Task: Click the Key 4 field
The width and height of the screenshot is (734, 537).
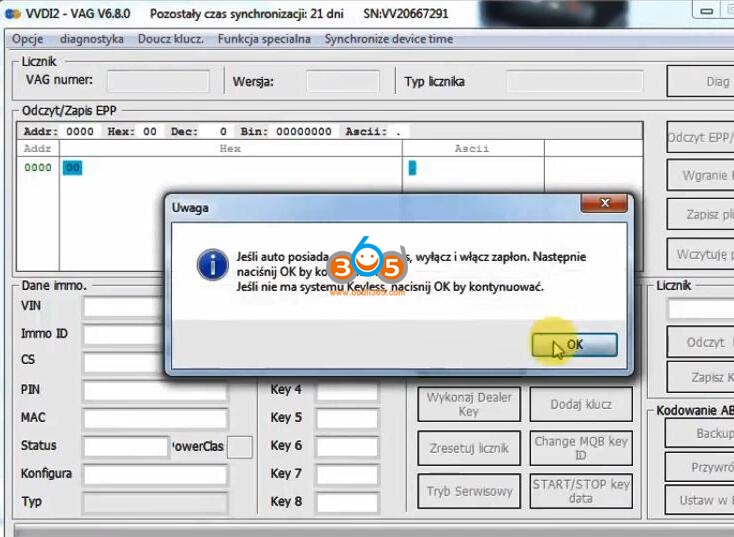Action: [347, 391]
